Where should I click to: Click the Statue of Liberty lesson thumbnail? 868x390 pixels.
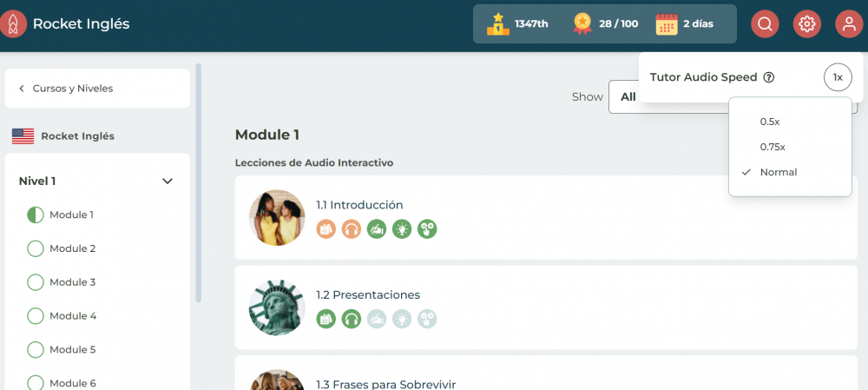pyautogui.click(x=277, y=307)
